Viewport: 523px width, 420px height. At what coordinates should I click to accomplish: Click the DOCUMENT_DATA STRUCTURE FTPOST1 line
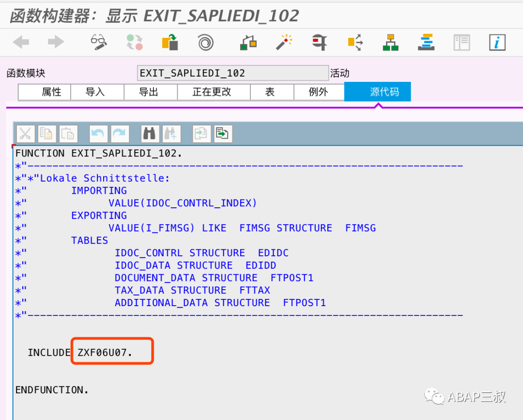(x=214, y=278)
